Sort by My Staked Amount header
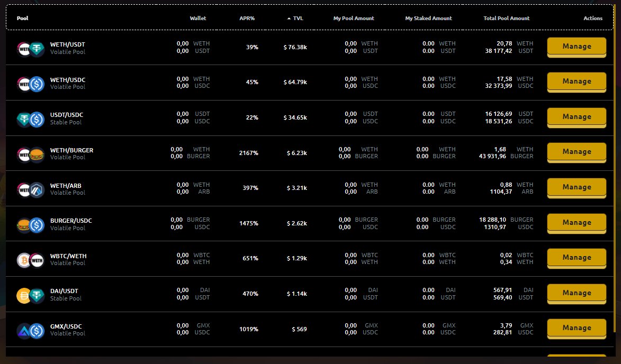Viewport: 621px width, 364px height. (x=428, y=18)
